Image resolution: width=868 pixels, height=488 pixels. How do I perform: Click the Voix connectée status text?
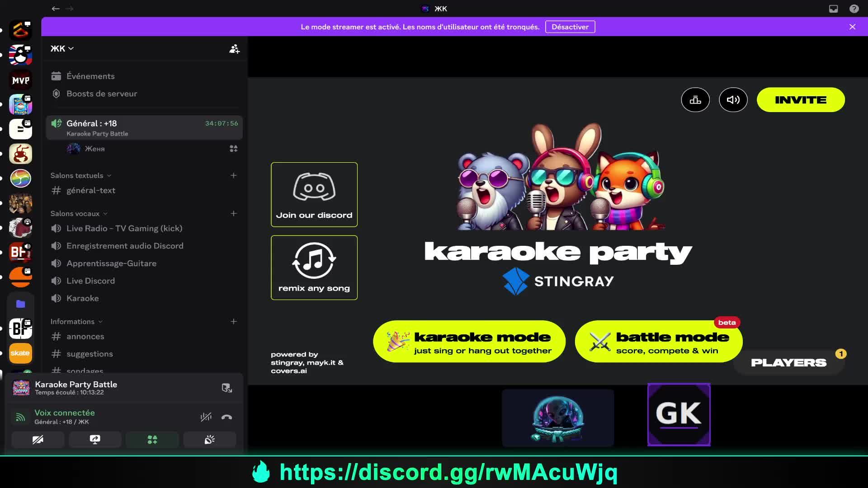point(65,413)
